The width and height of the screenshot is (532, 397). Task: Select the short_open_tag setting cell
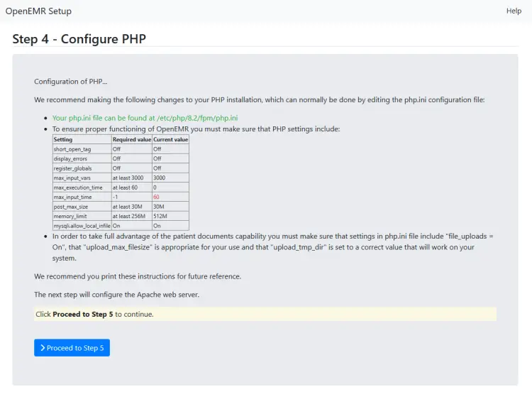[x=72, y=149]
